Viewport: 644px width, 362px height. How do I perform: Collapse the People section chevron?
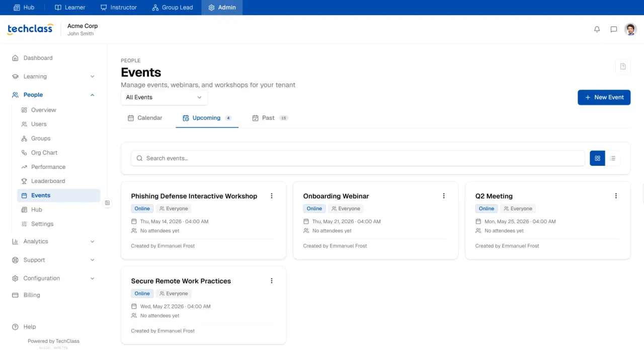pos(92,95)
